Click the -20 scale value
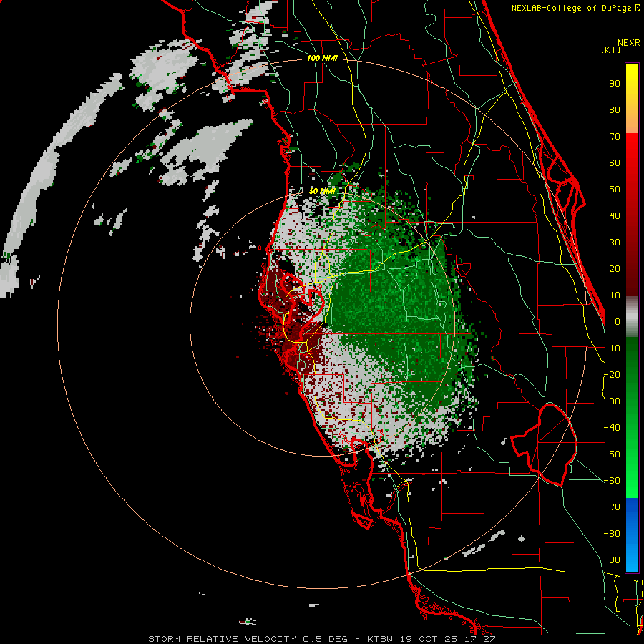 coord(612,375)
